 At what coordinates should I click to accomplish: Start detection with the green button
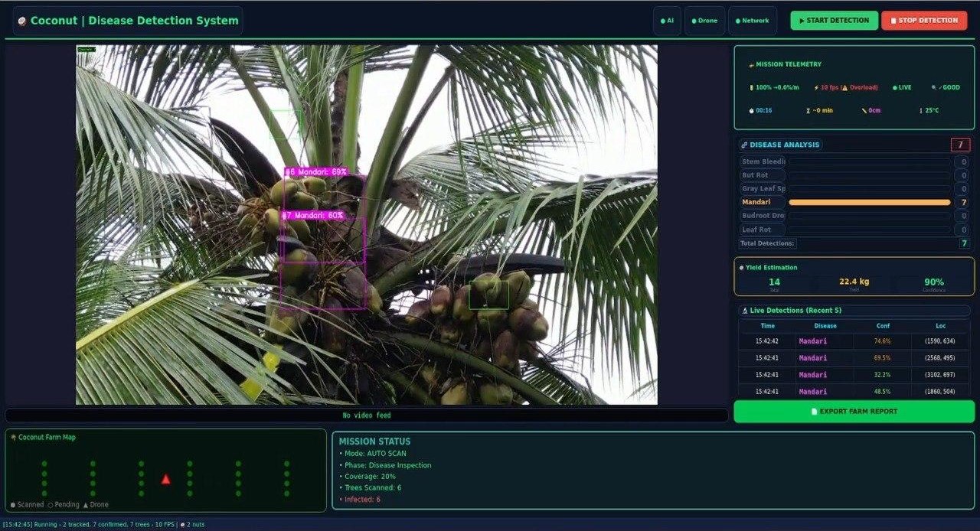[x=834, y=21]
